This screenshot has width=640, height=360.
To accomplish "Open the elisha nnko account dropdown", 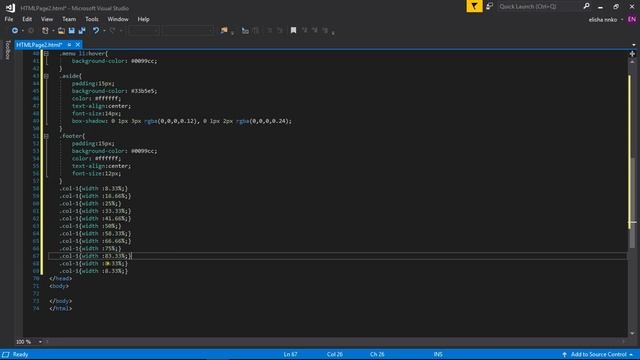I will (622, 20).
